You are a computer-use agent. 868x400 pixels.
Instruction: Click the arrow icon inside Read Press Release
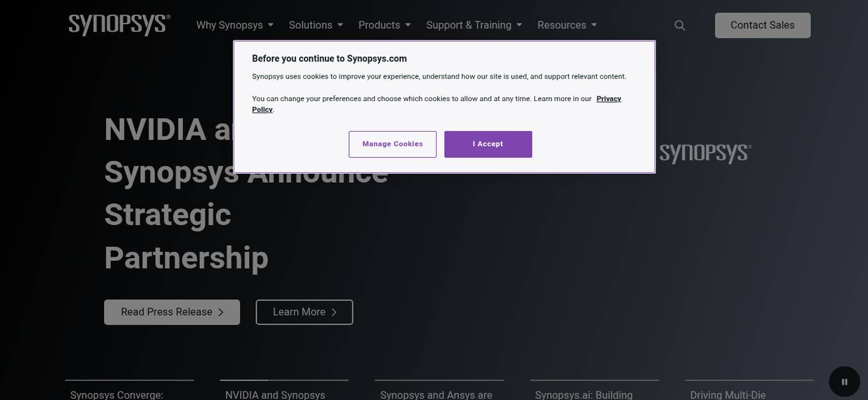click(220, 312)
